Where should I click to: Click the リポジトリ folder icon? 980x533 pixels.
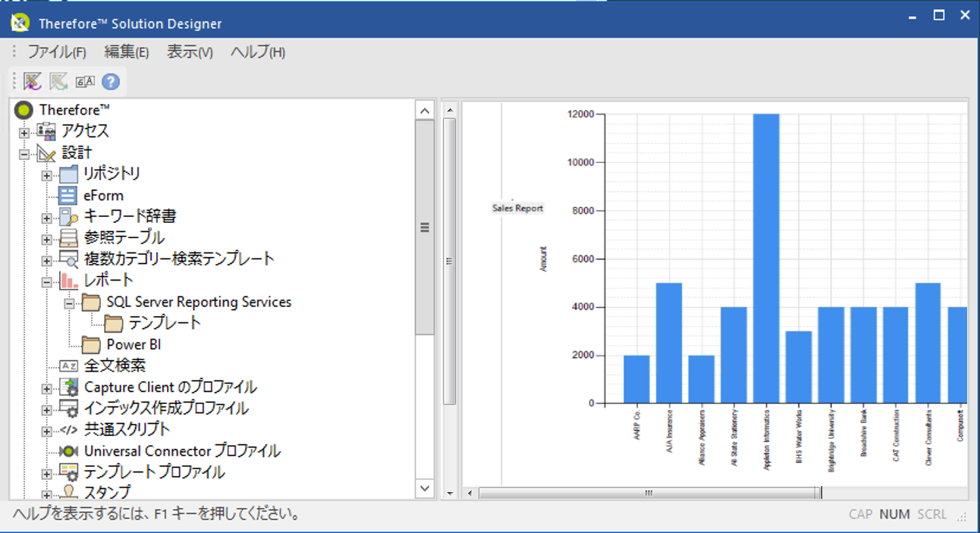tap(68, 174)
